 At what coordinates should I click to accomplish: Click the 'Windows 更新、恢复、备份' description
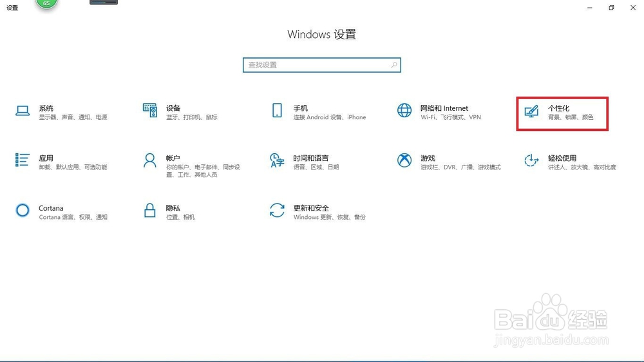[329, 217]
